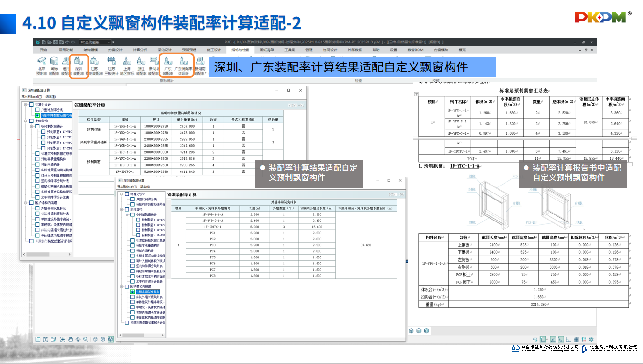This screenshot has width=643, height=364.
Task: Collapse 围护墙和内隔墙 node in the back 深圳装配率计算 dialog
Action: click(25, 203)
